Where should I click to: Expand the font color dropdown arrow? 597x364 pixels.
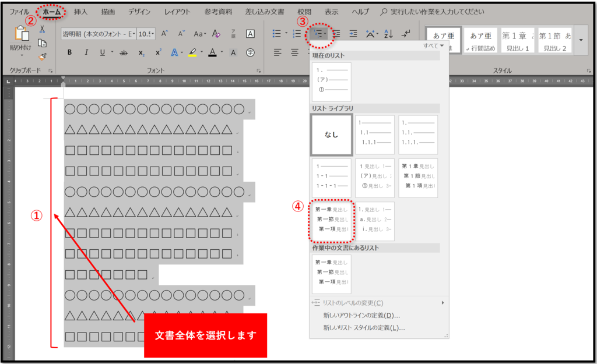tap(221, 51)
